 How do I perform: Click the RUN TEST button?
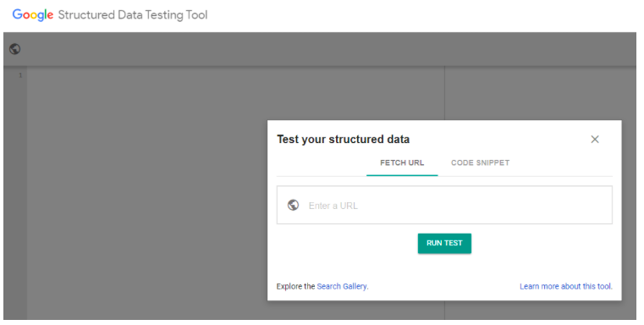pyautogui.click(x=444, y=243)
